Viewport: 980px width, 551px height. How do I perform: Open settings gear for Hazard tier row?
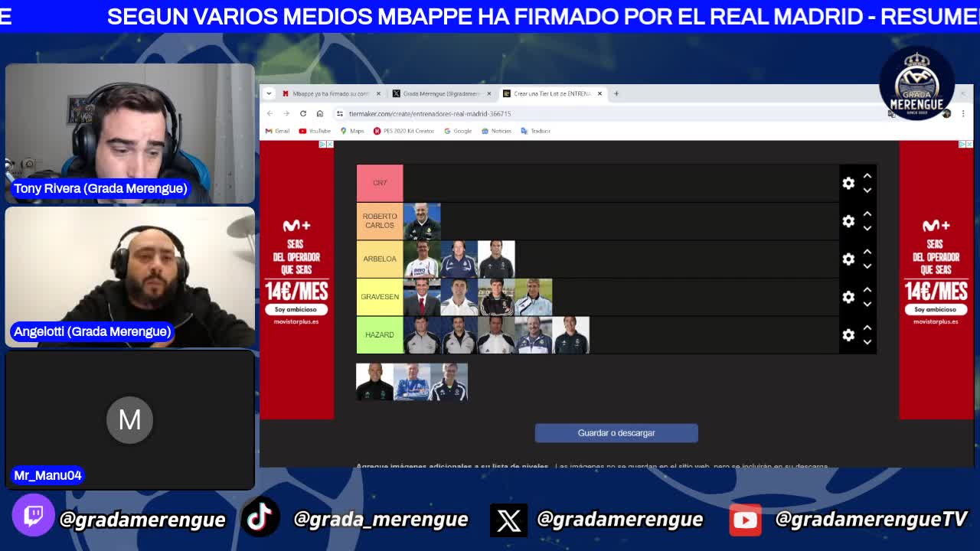[x=848, y=334]
